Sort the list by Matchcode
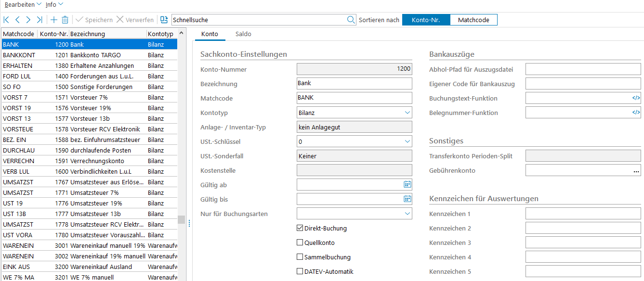Viewport: 644px width, 281px height. coord(473,20)
